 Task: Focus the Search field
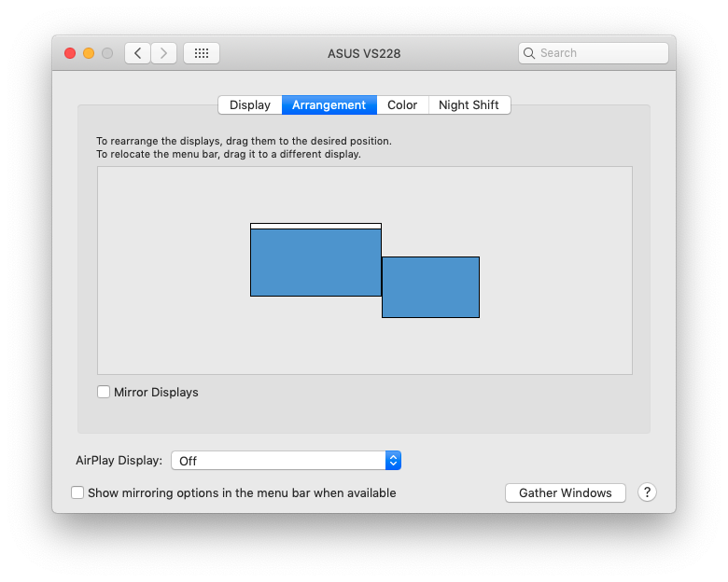[594, 53]
